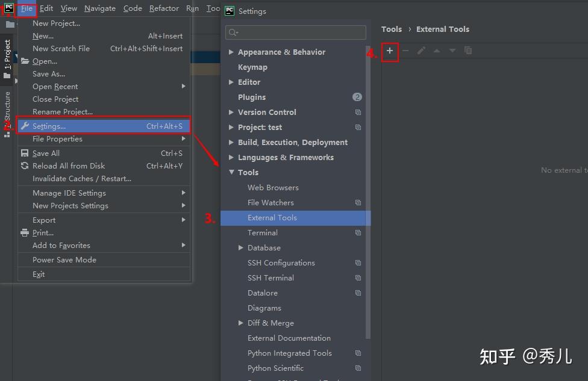Image resolution: width=588 pixels, height=381 pixels.
Task: Click the move down arrow icon
Action: click(x=452, y=51)
